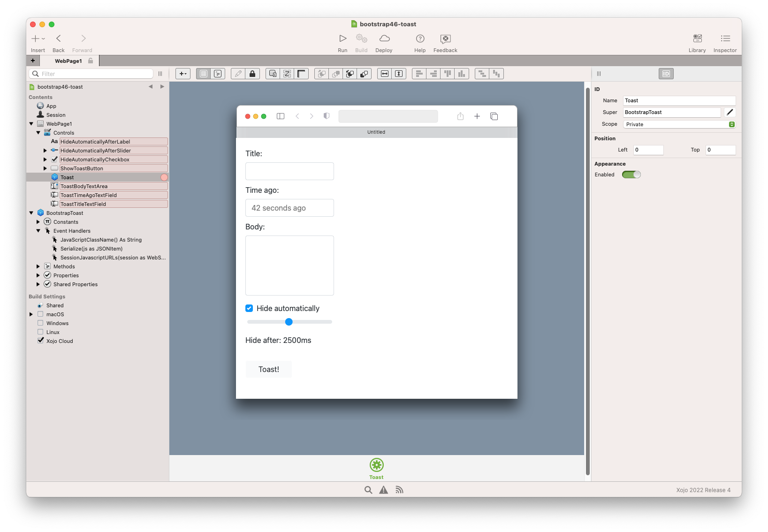Click the warnings triangle icon at the bottom
Viewport: 768px width, 532px height.
tap(383, 489)
